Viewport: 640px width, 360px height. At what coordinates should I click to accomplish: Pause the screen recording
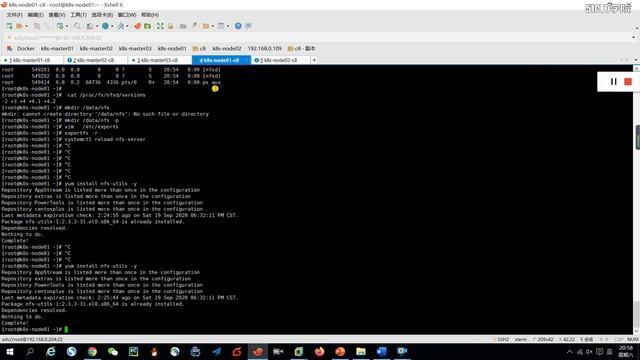tap(613, 82)
